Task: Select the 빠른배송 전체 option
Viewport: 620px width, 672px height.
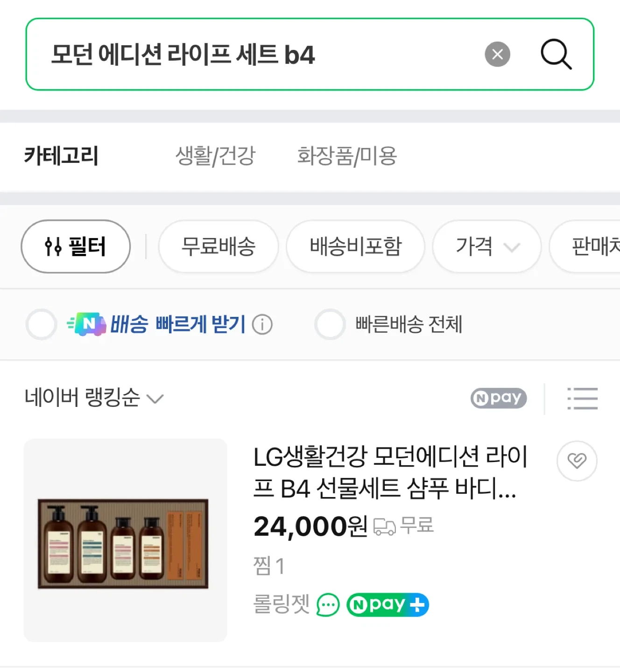Action: click(x=330, y=324)
